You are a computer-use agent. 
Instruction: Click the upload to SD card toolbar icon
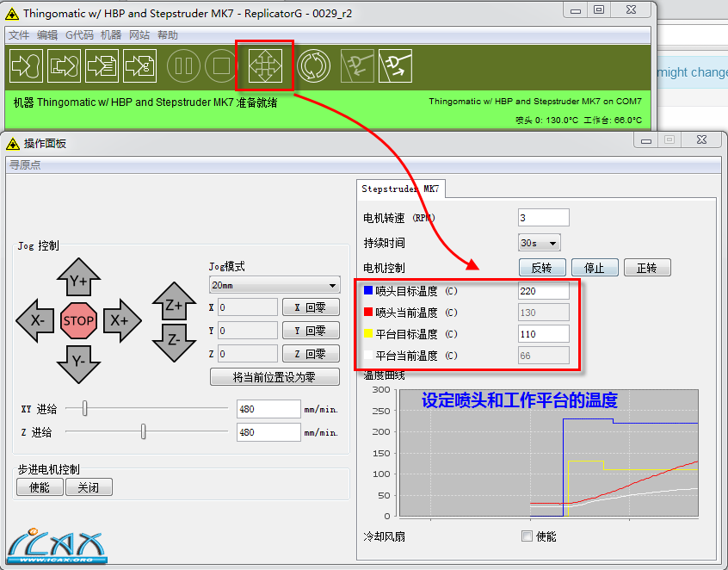click(x=102, y=66)
